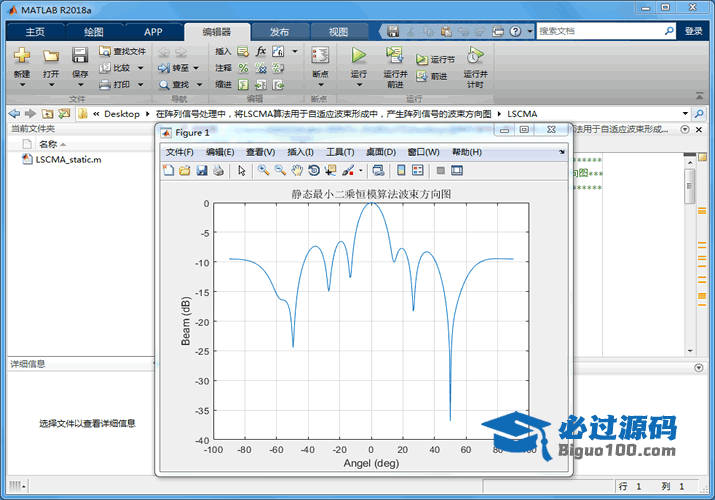Click the Help question mark icon
Image resolution: width=715 pixels, height=500 pixels.
515,31
